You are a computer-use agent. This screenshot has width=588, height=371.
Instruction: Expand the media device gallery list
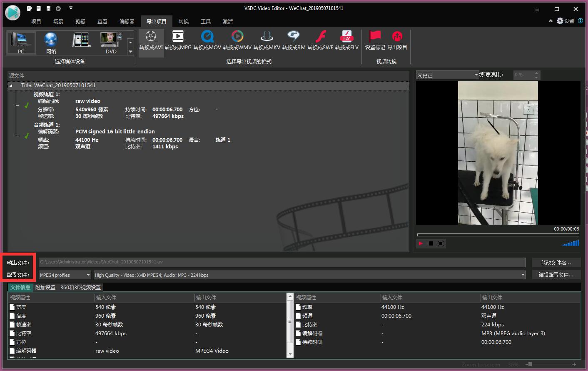130,51
